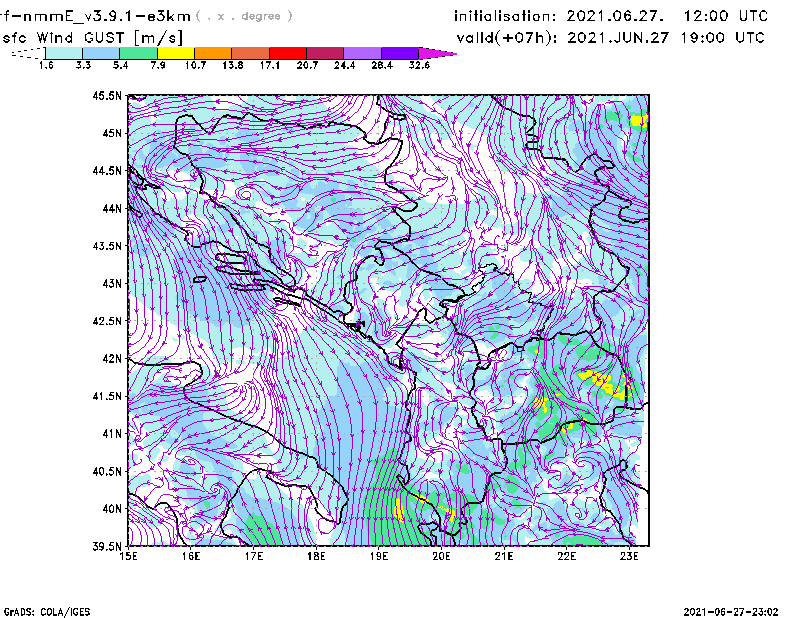Click the coral 13.8–17.1 legend swatch

pos(251,53)
